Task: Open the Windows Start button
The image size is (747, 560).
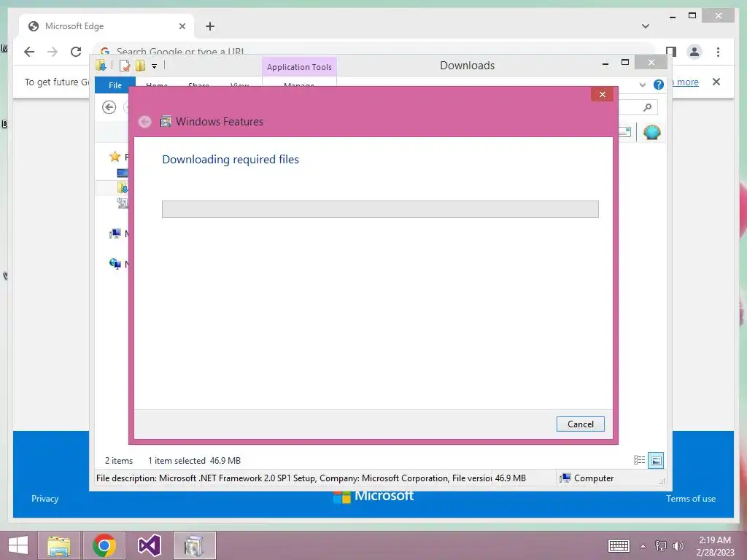Action: [18, 545]
